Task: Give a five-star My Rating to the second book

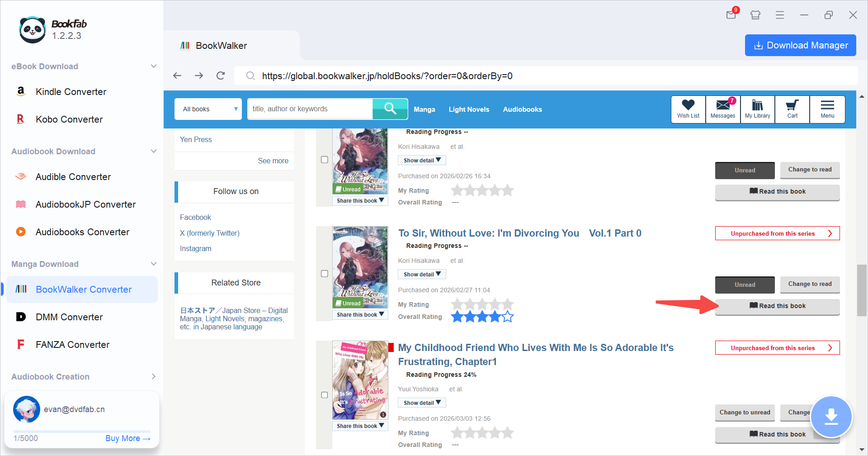Action: tap(509, 304)
